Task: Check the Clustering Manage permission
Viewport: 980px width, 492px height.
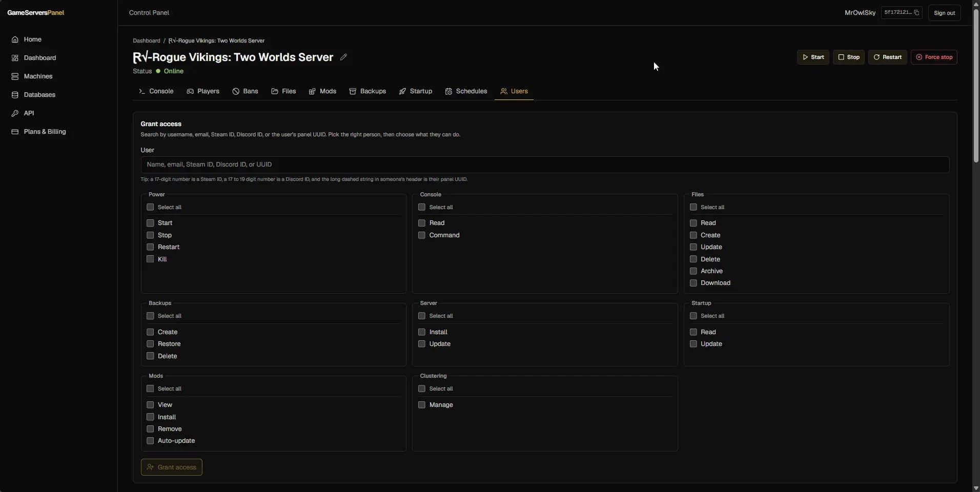Action: click(422, 405)
